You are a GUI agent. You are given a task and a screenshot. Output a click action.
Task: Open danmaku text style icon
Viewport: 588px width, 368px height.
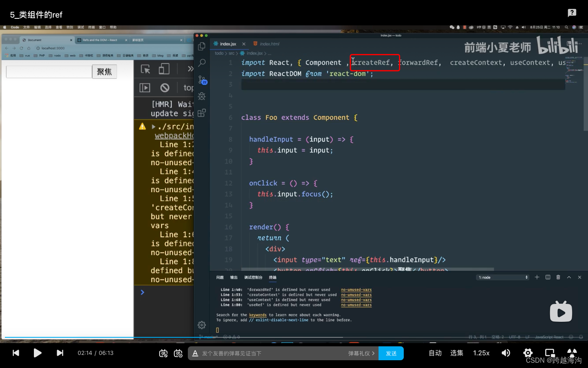(195, 353)
